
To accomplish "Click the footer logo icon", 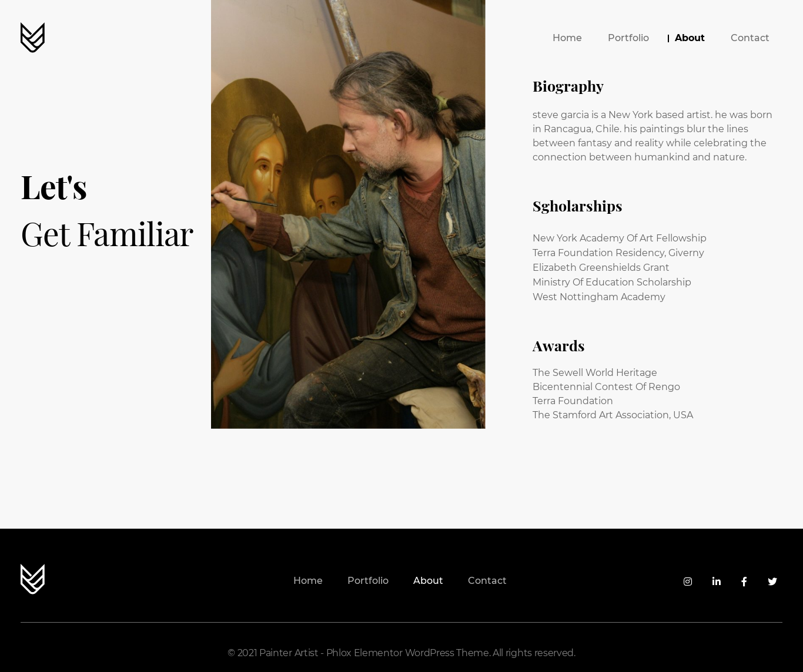I will (x=32, y=579).
